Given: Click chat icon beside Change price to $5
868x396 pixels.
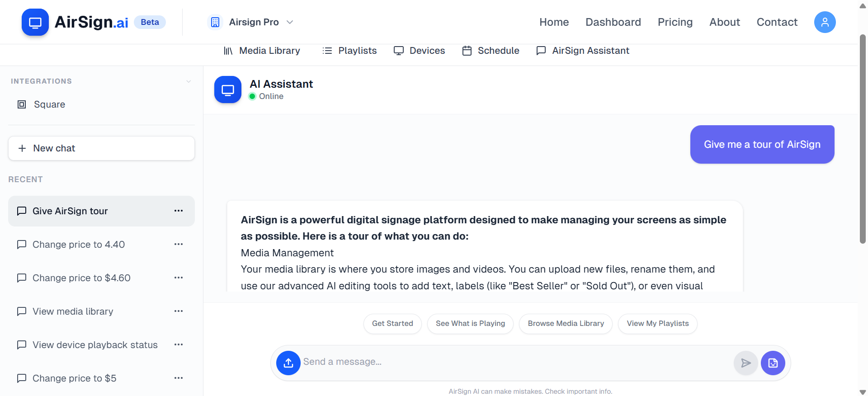Looking at the screenshot, I should [x=22, y=378].
